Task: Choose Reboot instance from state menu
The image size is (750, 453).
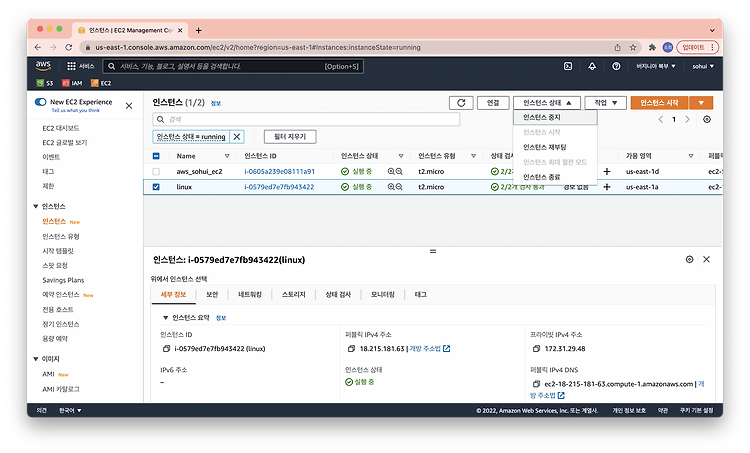Action: tap(555, 147)
